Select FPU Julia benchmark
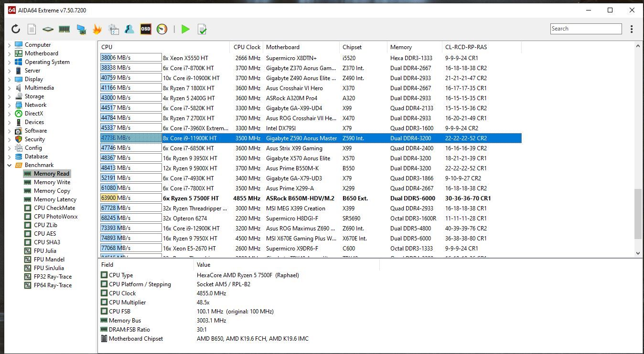This screenshot has width=644, height=354. tap(45, 251)
